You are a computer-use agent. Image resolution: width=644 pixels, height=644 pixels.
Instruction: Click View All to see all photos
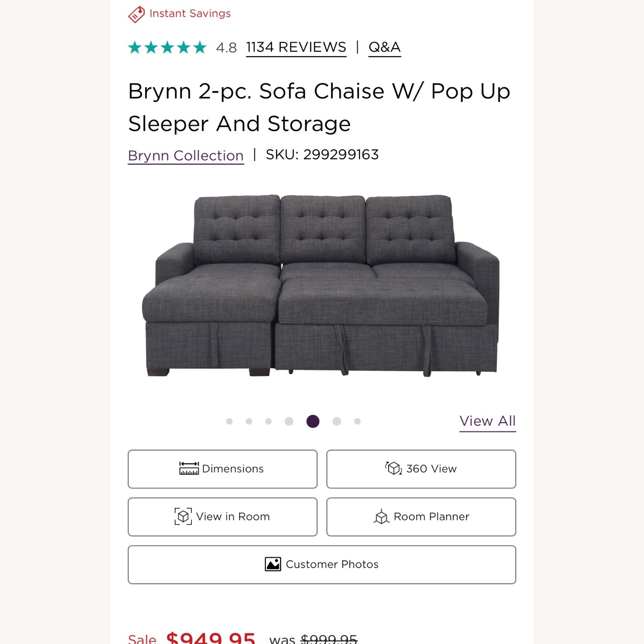click(x=488, y=421)
